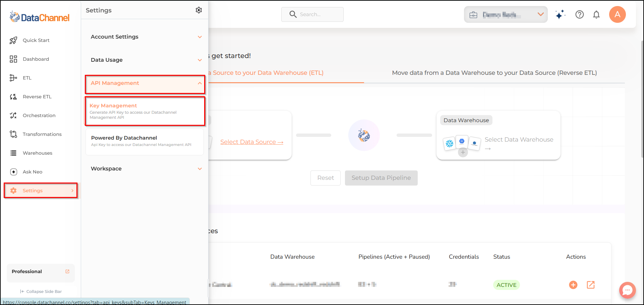Image resolution: width=644 pixels, height=305 pixels.
Task: Open Orchestration sidebar icon
Action: pos(13,115)
